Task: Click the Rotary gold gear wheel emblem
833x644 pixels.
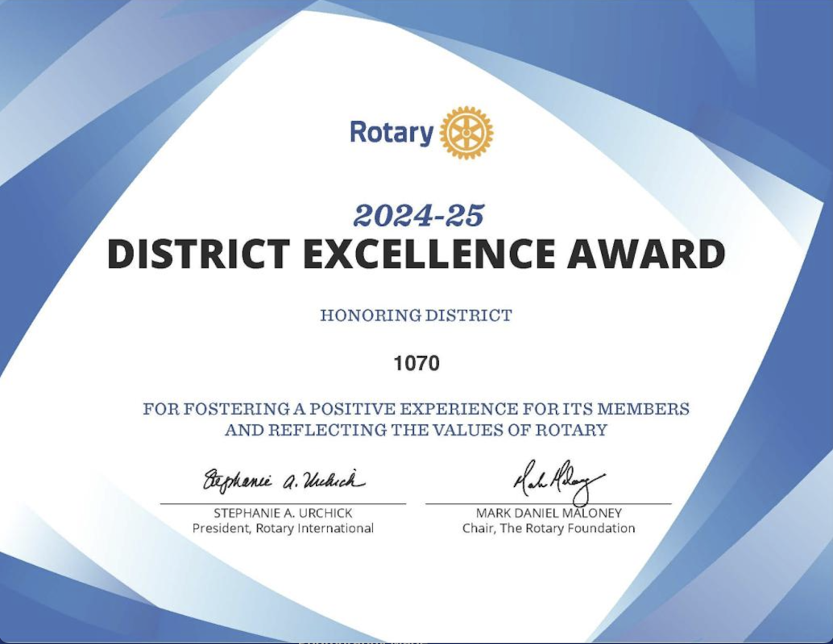Action: point(466,132)
